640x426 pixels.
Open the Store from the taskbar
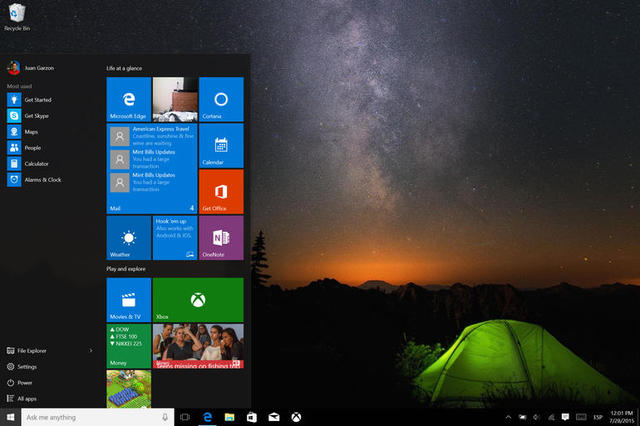click(x=251, y=417)
